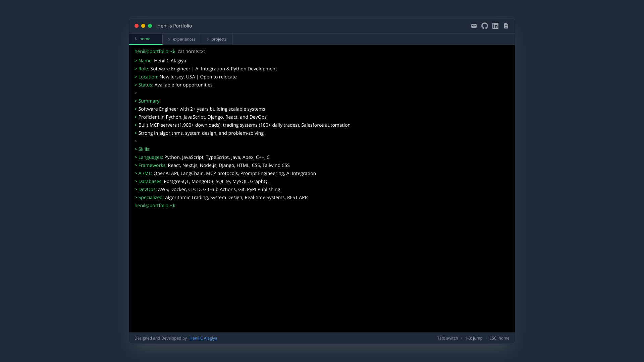Click the Databases: skills line

pos(202,181)
